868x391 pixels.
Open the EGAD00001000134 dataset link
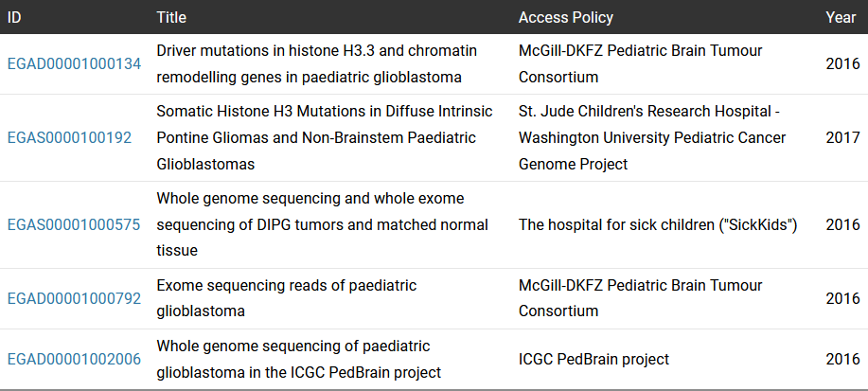point(74,63)
